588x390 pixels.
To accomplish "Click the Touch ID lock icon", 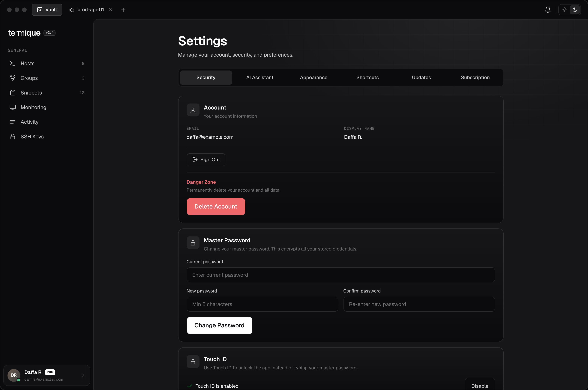I will [x=193, y=362].
